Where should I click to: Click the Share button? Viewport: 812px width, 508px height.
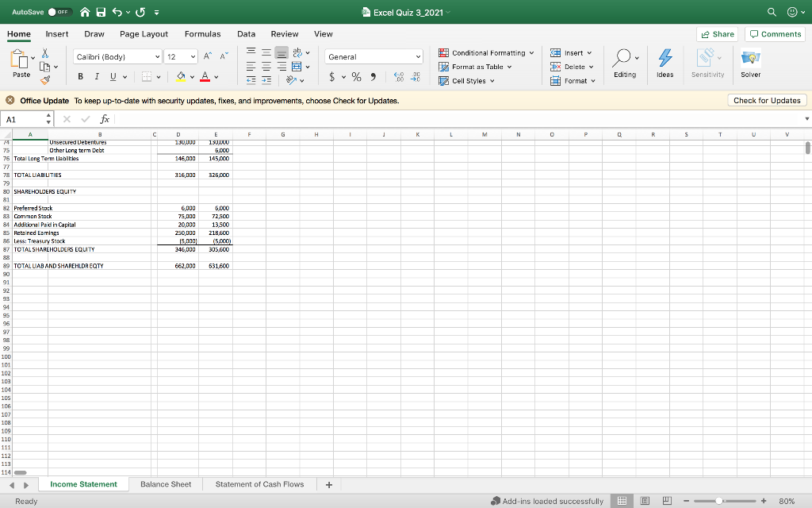(x=717, y=34)
